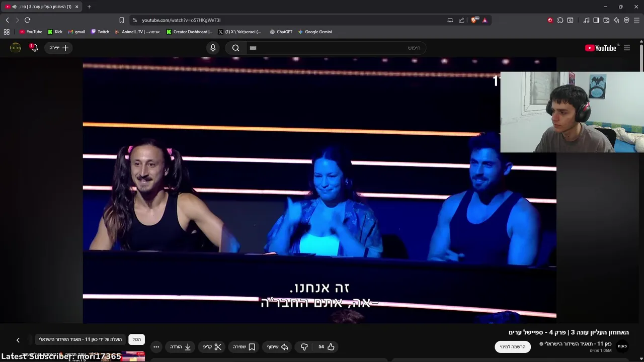
Task: Open the music note playlist icon
Action: click(586, 20)
